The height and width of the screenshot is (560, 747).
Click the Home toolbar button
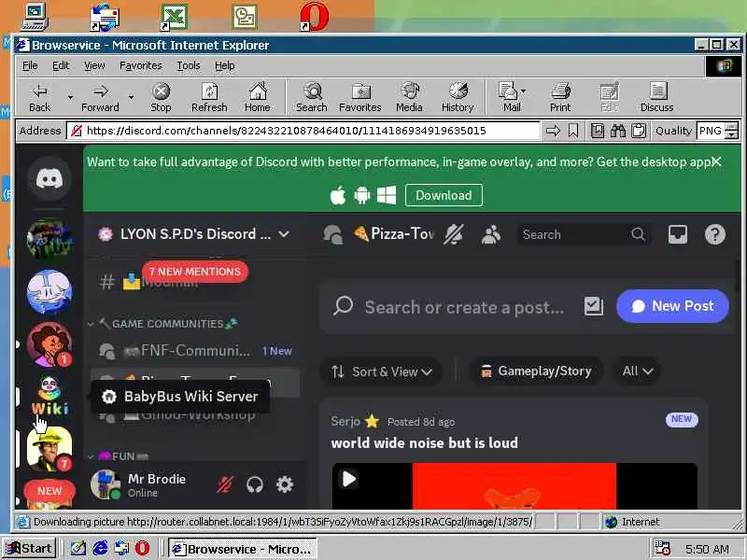258,98
